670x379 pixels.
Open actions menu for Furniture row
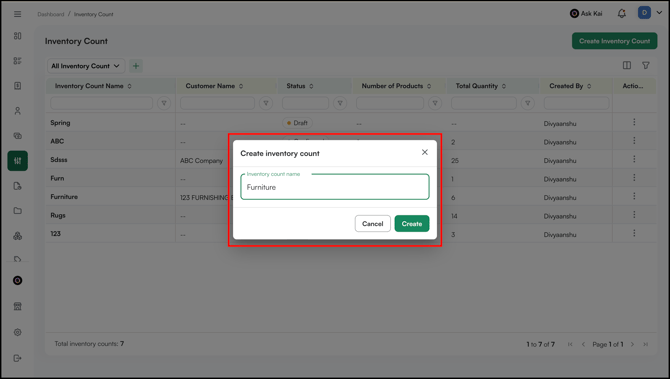click(x=634, y=196)
